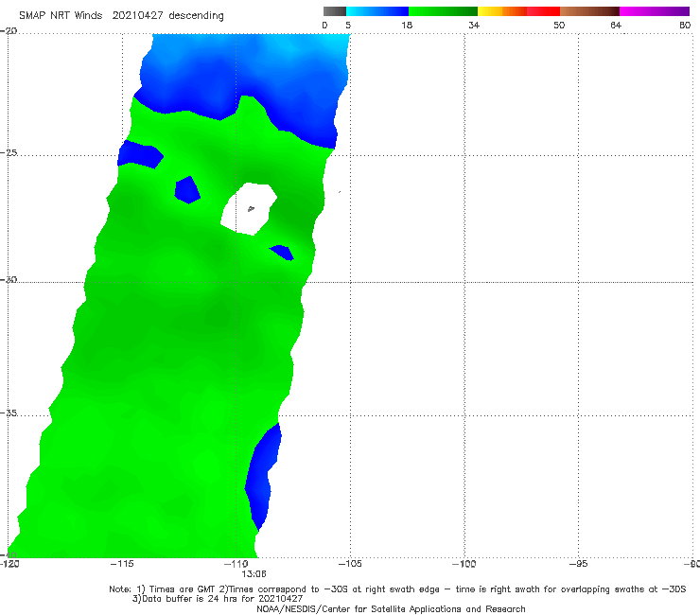
Task: Click colorbar label '50'
Action: [x=559, y=25]
